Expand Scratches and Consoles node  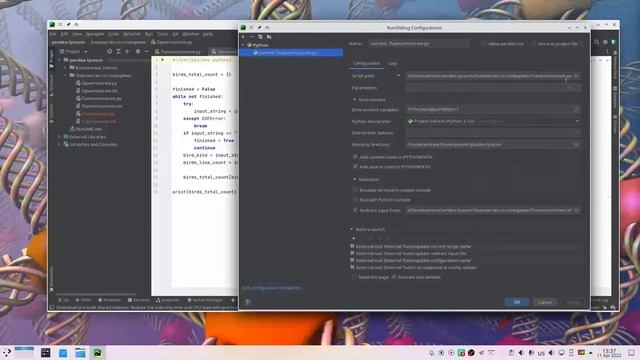pyautogui.click(x=60, y=144)
